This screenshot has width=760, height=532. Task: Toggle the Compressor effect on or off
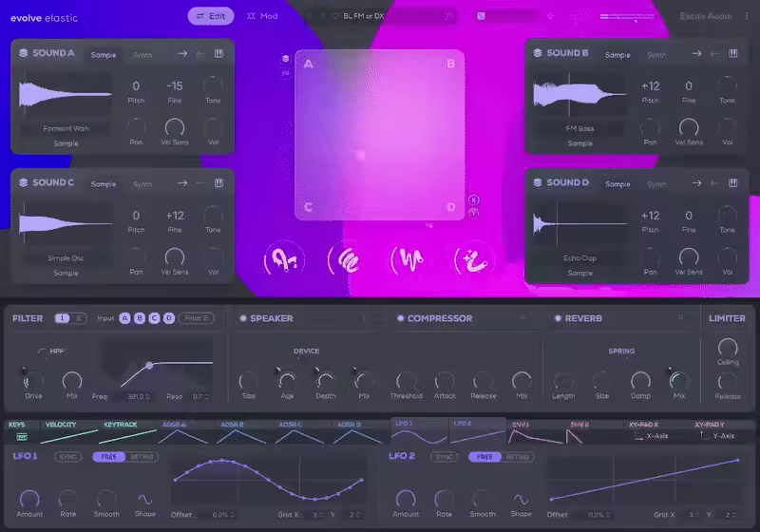click(x=400, y=318)
